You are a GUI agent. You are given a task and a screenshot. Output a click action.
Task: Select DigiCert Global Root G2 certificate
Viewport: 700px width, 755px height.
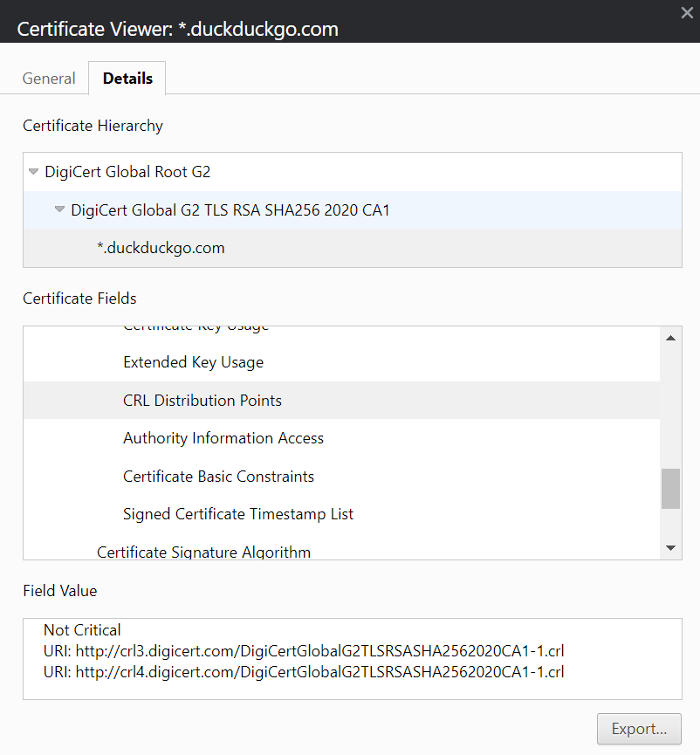(x=353, y=172)
